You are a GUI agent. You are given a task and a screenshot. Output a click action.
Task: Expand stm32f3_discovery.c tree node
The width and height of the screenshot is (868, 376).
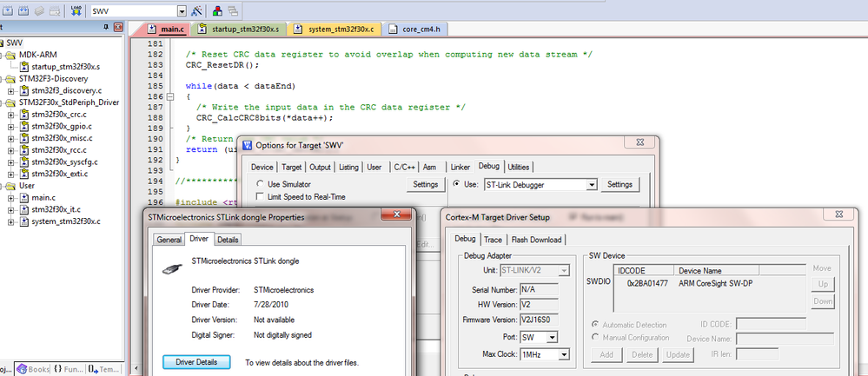(x=10, y=90)
